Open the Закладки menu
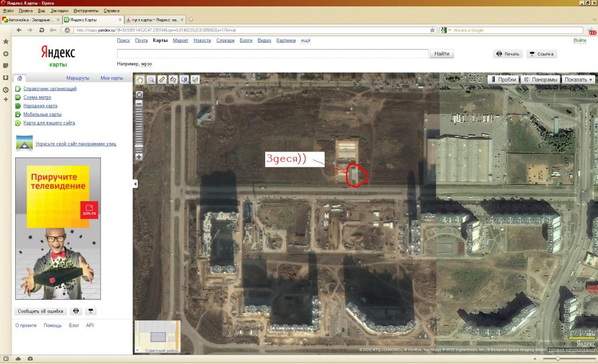Screen dimensions: 598x364 tap(59, 10)
